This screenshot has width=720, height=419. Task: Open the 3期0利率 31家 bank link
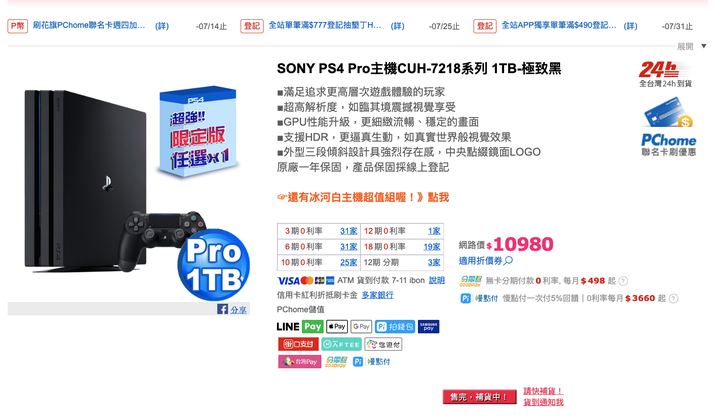349,231
